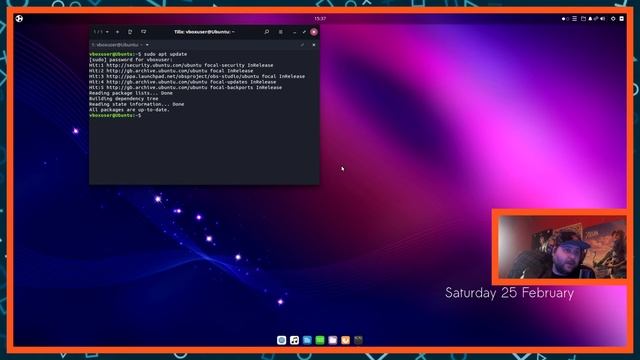The width and height of the screenshot is (640, 360).
Task: Click the power/session icon in top panel
Action: pyautogui.click(x=613, y=19)
